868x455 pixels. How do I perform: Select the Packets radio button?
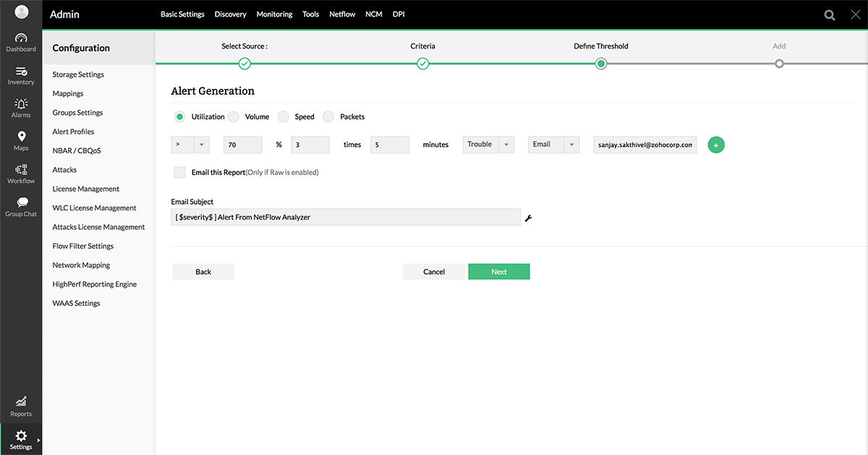click(329, 116)
